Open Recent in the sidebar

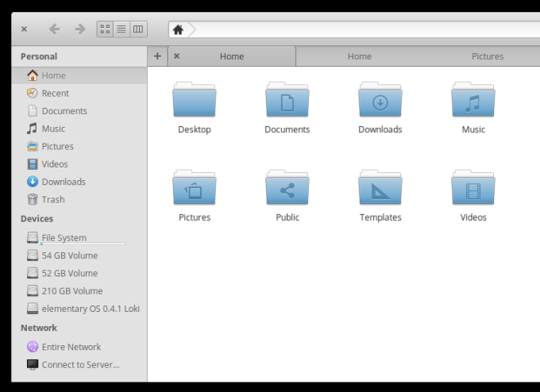[79, 94]
